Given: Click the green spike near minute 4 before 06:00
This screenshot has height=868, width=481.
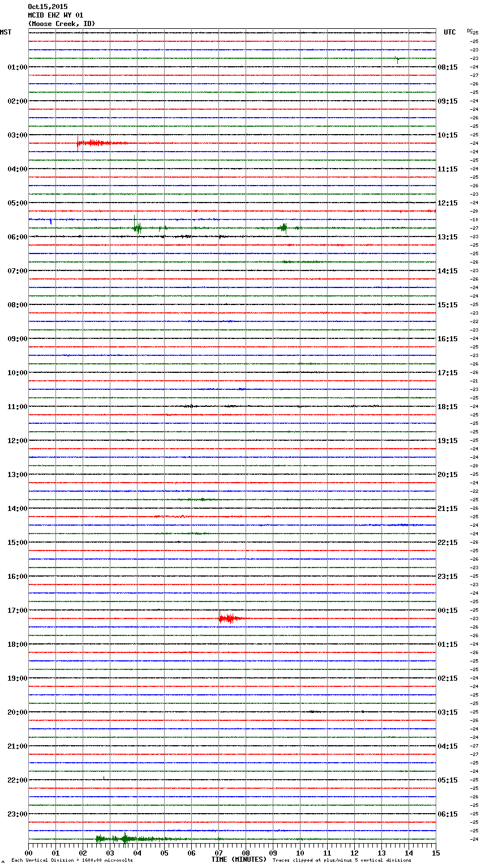Looking at the screenshot, I should [x=137, y=227].
